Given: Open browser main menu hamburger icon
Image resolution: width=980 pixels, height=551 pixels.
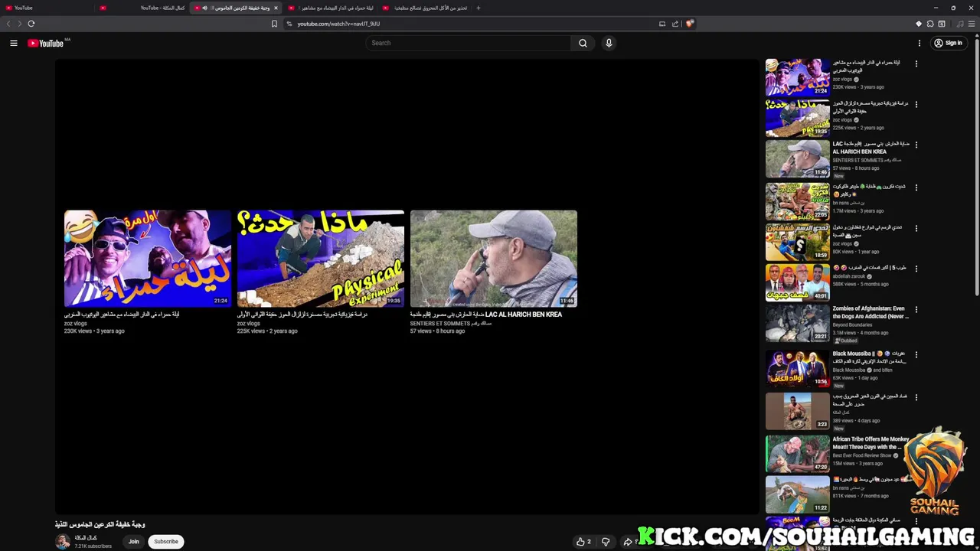Looking at the screenshot, I should 972,24.
